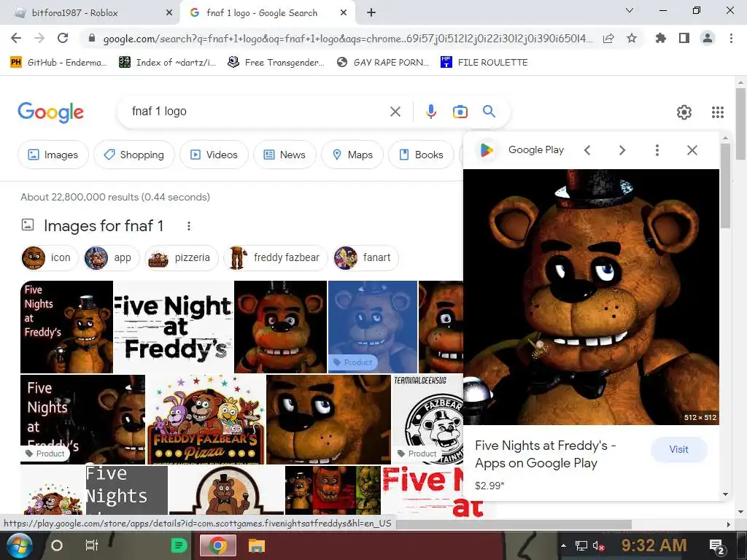Click the share page icon in address bar
This screenshot has height=560, width=747.
[x=608, y=38]
